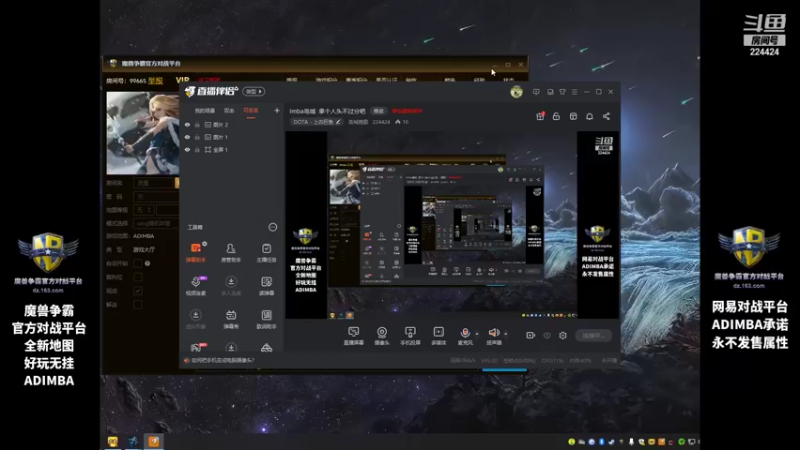
Task: Add a 多媒体 multimedia source
Action: [438, 336]
